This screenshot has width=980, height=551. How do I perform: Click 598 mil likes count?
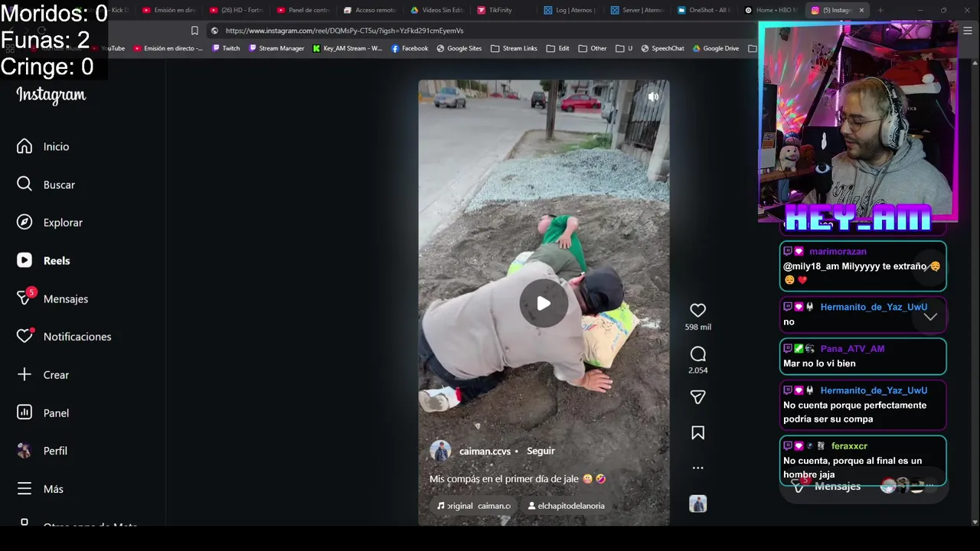697,327
